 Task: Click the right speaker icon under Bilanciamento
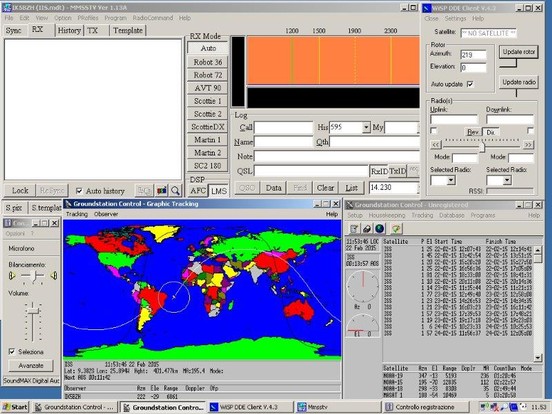coord(54,276)
